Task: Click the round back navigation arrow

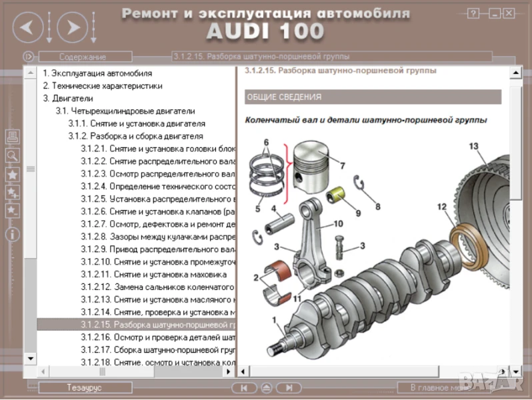Action: click(27, 27)
